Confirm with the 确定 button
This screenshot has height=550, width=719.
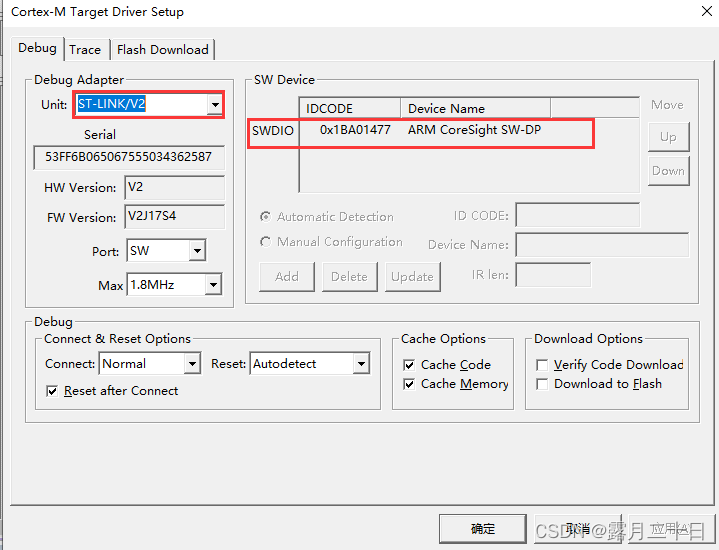(483, 528)
